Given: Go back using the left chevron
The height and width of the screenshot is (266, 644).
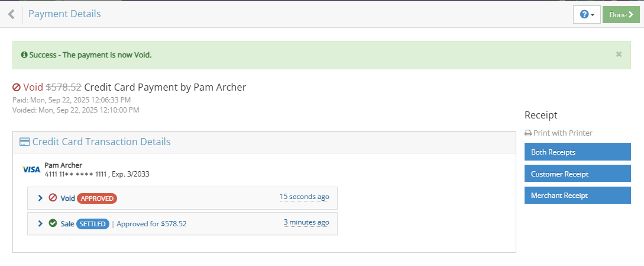Looking at the screenshot, I should (11, 14).
